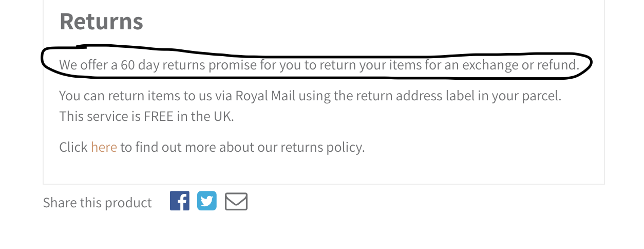Share this product on Twitter

[x=207, y=201]
